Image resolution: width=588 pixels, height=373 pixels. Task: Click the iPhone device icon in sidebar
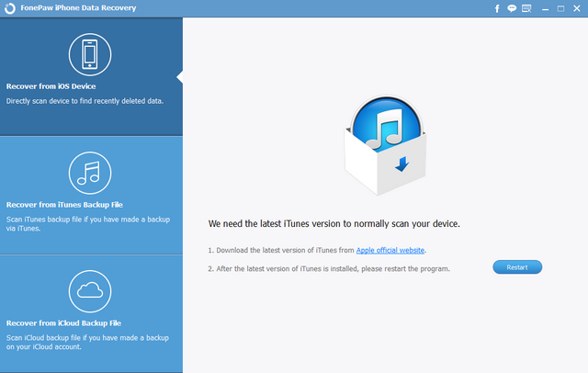click(90, 54)
